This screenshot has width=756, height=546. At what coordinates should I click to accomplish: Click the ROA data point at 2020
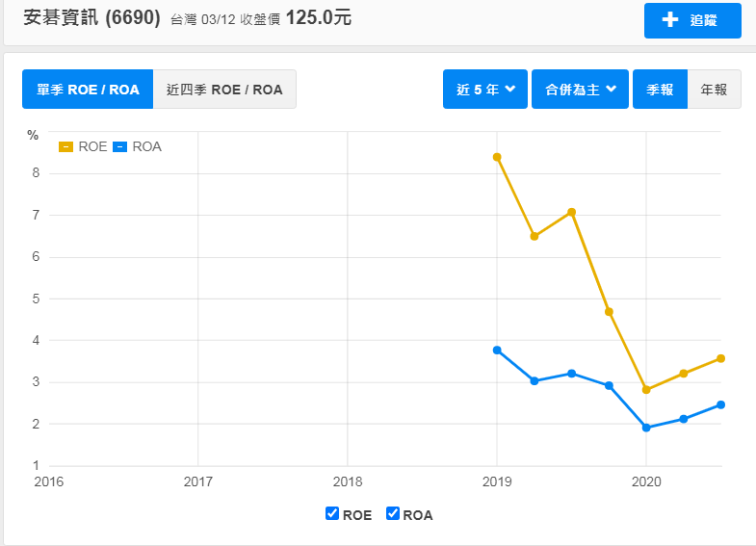point(646,428)
